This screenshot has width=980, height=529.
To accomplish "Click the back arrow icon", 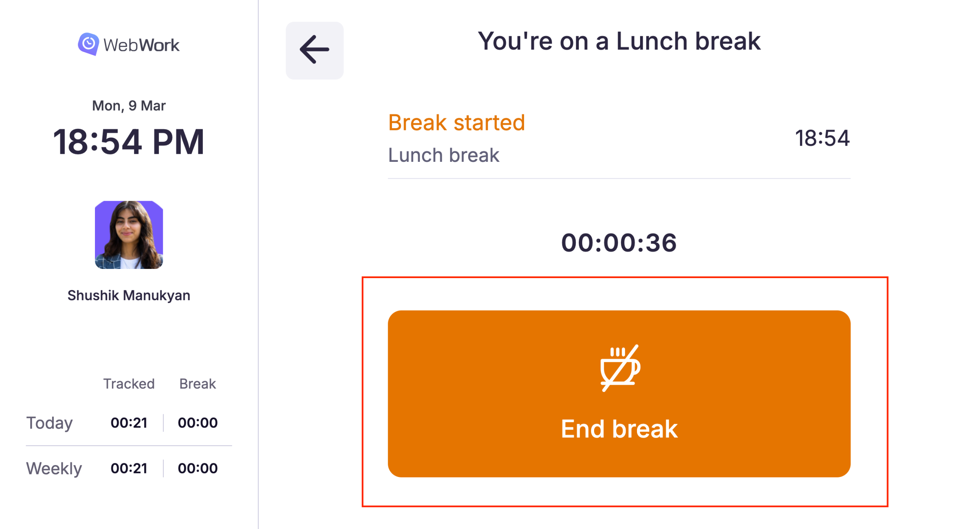I will coord(314,50).
